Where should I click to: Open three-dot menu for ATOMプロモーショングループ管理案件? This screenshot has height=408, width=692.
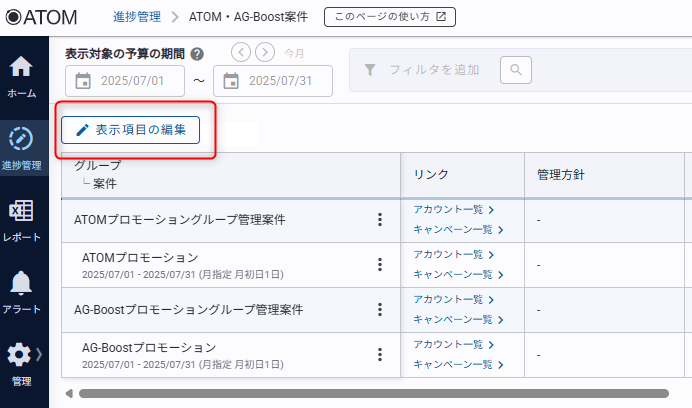(380, 220)
